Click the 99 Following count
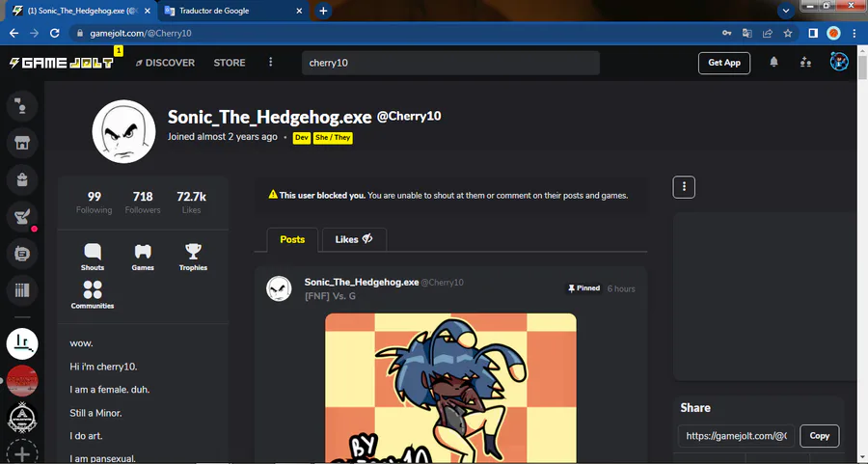868x464 pixels. click(95, 203)
